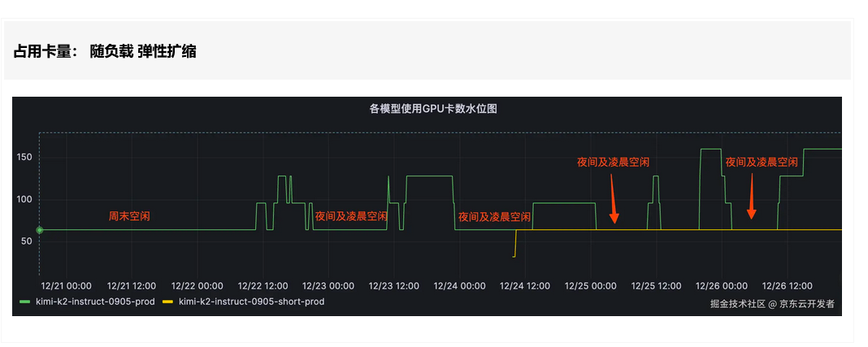Click x-axis label 12/21 00:00
The width and height of the screenshot is (868, 347).
(67, 286)
